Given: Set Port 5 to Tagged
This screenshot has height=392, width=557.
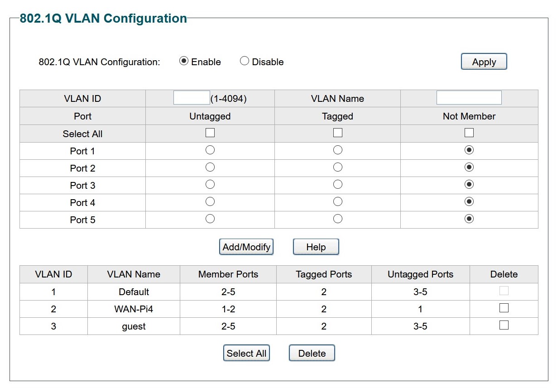Looking at the screenshot, I should (337, 218).
